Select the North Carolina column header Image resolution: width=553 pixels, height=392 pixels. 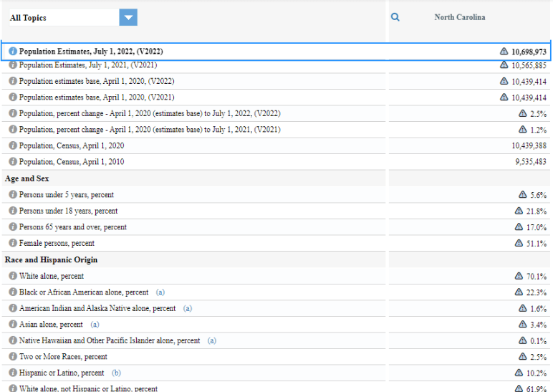click(x=459, y=17)
